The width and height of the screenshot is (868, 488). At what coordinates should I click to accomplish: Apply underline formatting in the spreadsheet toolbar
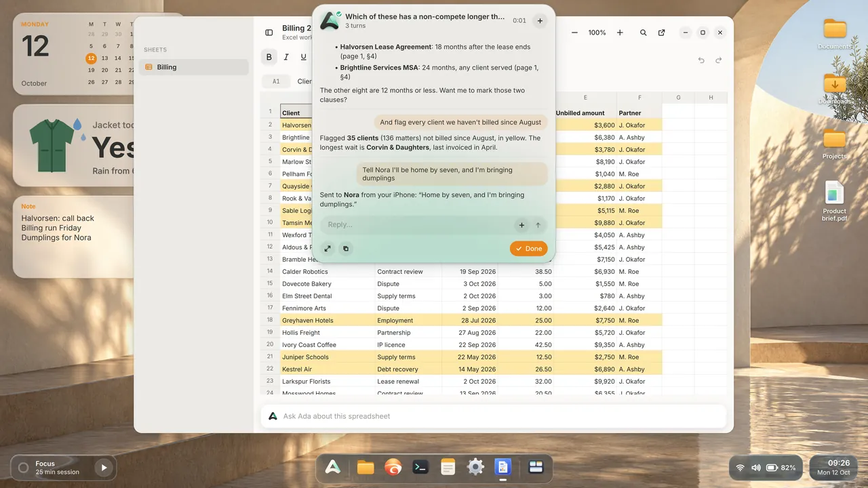(x=303, y=57)
